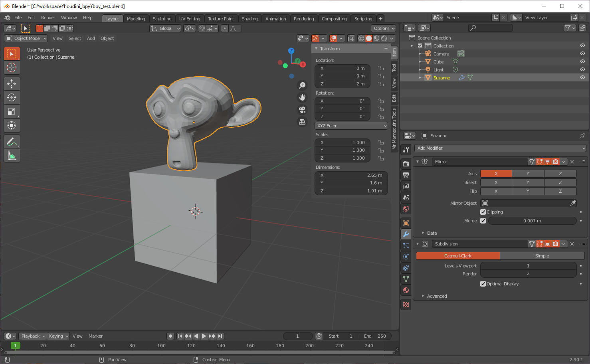Open the Material properties tab
The height and width of the screenshot is (364, 590).
pos(406,290)
